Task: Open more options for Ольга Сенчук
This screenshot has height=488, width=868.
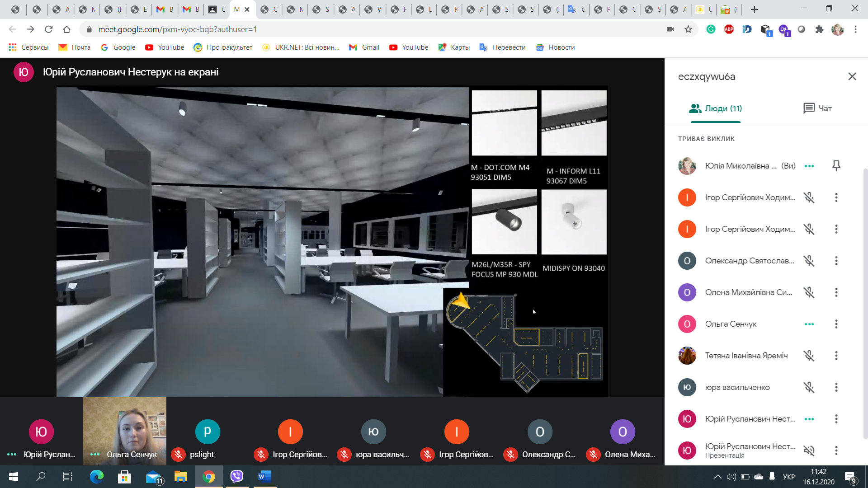Action: tap(836, 324)
